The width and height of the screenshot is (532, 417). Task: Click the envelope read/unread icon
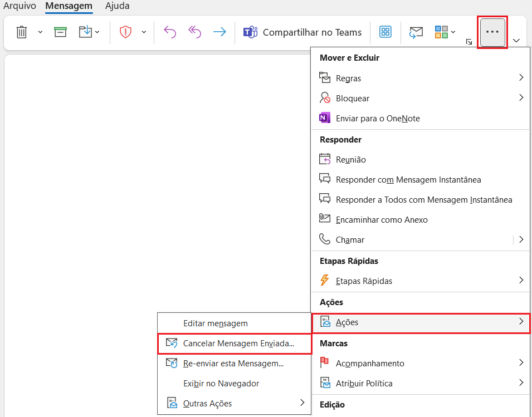point(416,32)
